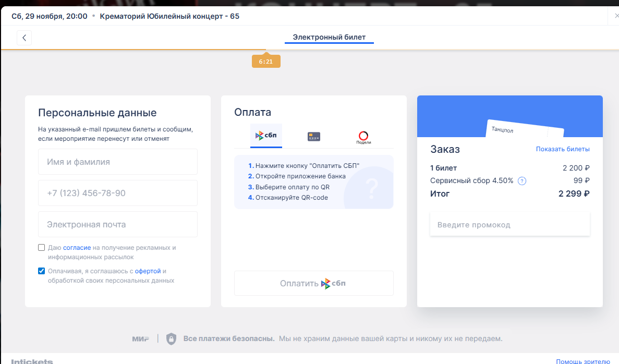Choose the Подели installment payment icon
619x364 pixels.
(x=363, y=137)
